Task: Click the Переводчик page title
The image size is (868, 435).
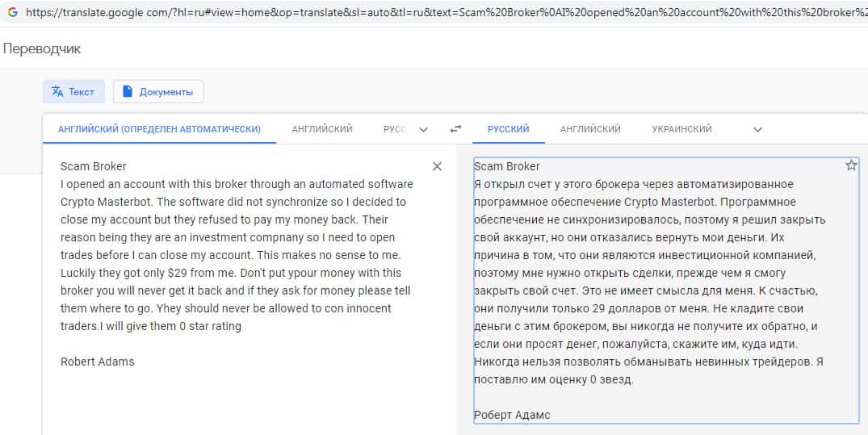Action: (x=42, y=48)
